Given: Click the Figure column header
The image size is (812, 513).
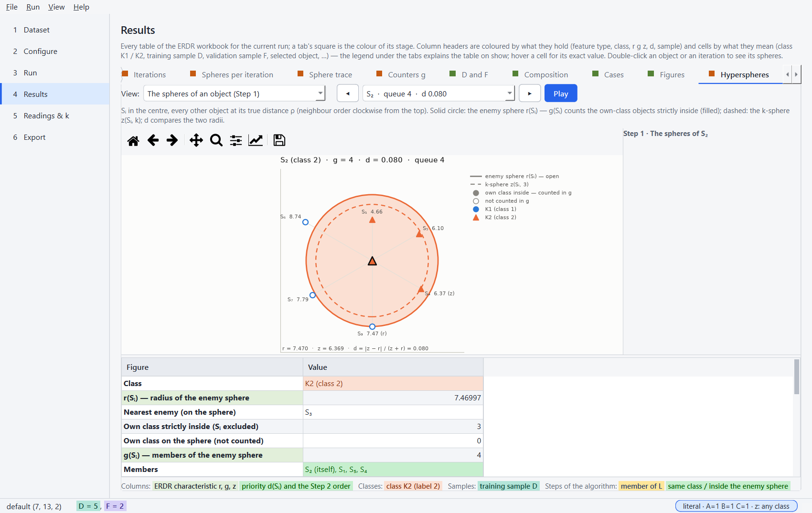Looking at the screenshot, I should [x=212, y=367].
